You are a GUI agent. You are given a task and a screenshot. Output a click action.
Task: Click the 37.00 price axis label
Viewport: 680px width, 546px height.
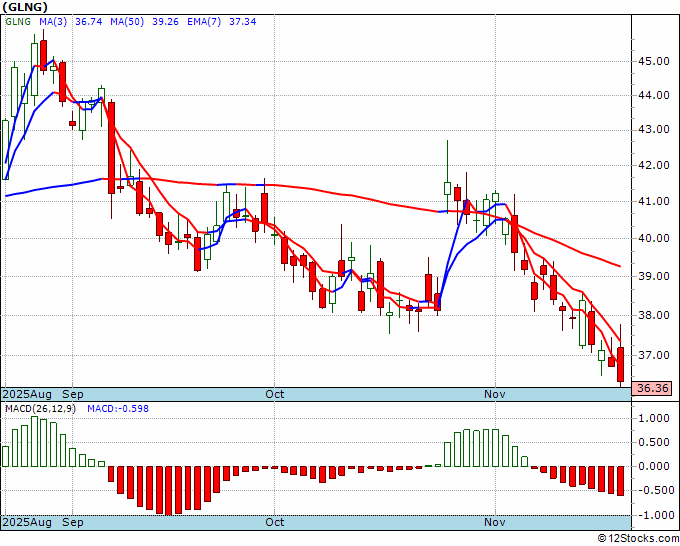click(653, 355)
